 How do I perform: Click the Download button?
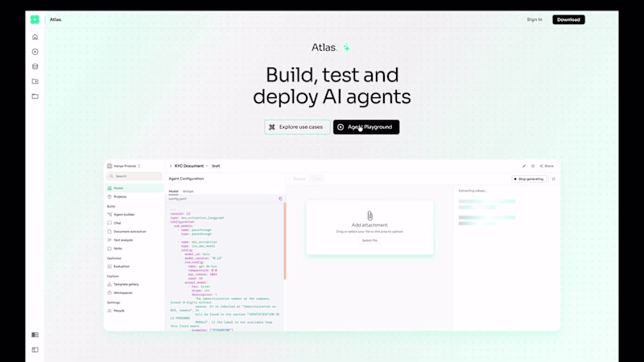(x=568, y=19)
